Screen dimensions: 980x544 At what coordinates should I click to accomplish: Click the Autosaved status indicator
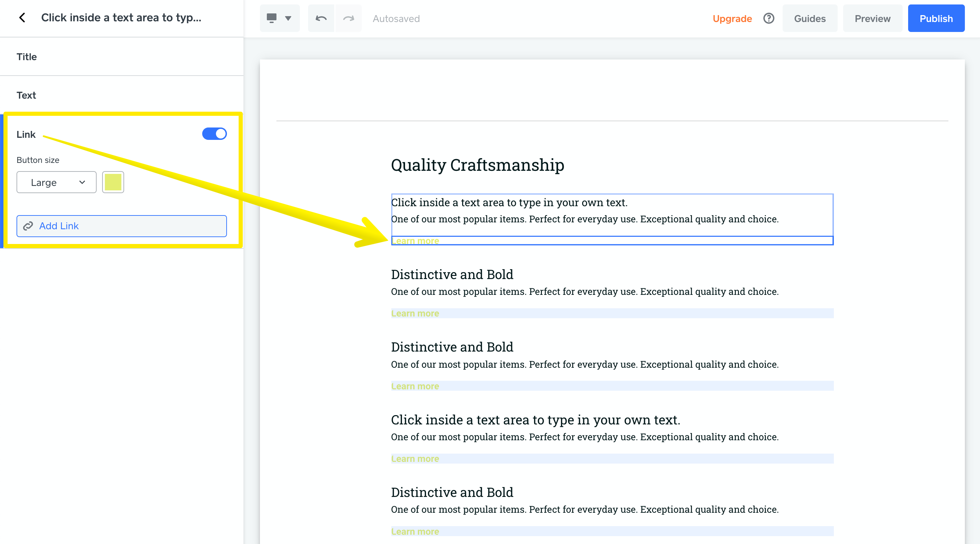tap(396, 19)
